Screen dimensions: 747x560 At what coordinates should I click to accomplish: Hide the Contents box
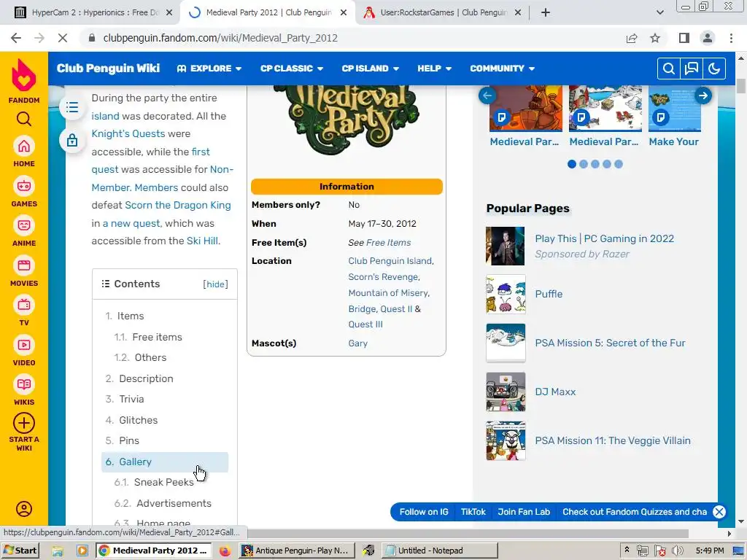point(215,284)
